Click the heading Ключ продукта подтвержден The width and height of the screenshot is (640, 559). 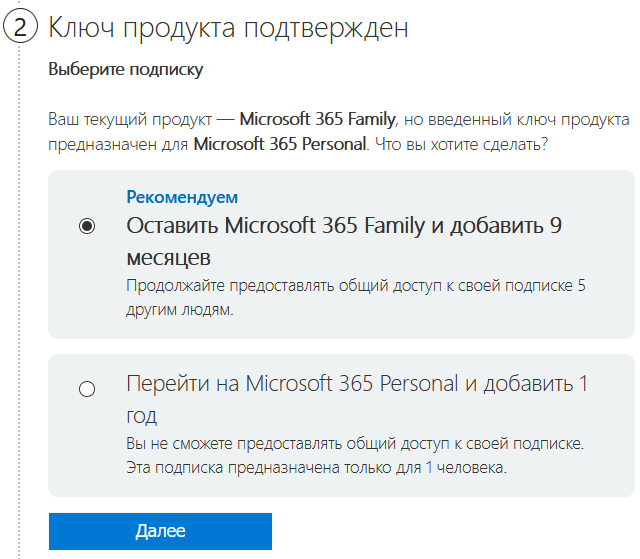coord(228,28)
